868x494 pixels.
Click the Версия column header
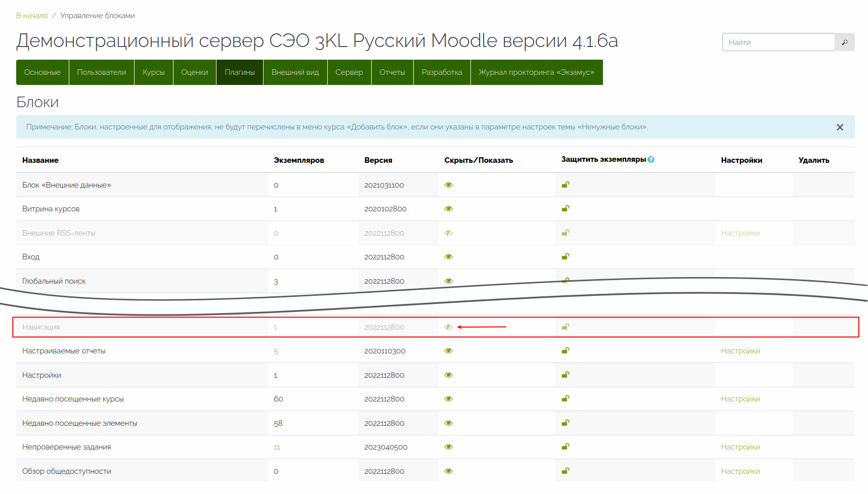point(378,160)
